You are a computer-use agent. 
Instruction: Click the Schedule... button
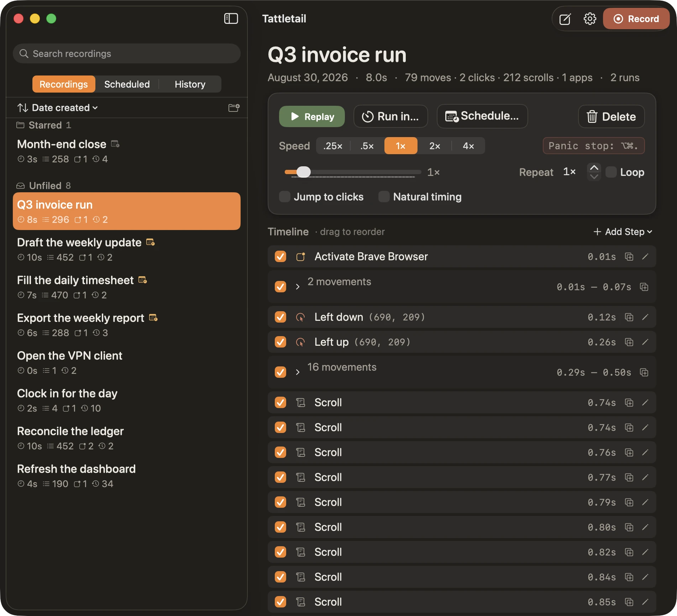(x=482, y=116)
